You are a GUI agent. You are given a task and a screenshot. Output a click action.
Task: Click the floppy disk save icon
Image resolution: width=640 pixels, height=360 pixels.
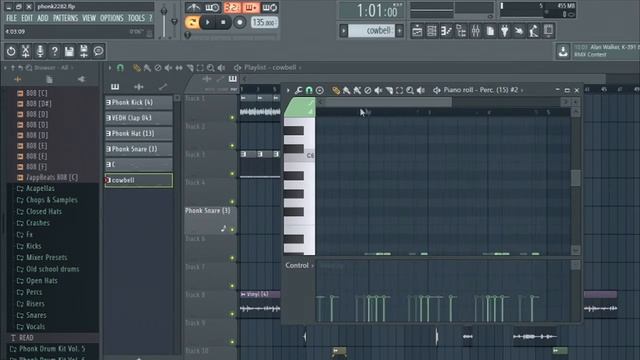[69, 51]
